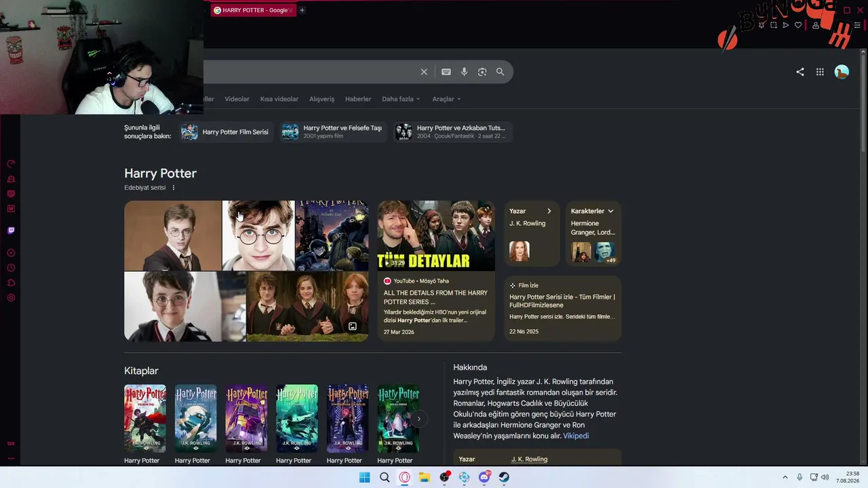868x488 pixels.
Task: Open the Harry, Hermione and Ron photo
Action: (308, 306)
